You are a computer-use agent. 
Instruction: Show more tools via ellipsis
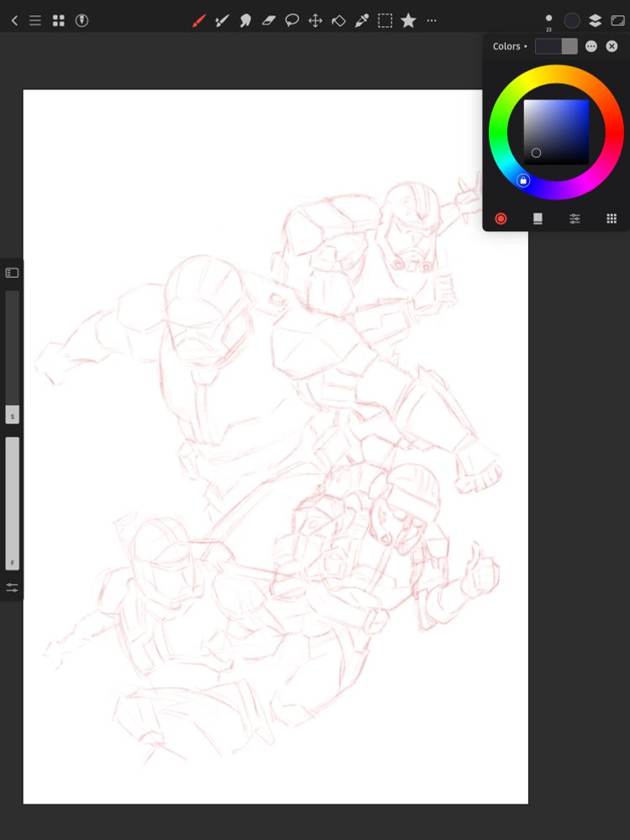432,21
